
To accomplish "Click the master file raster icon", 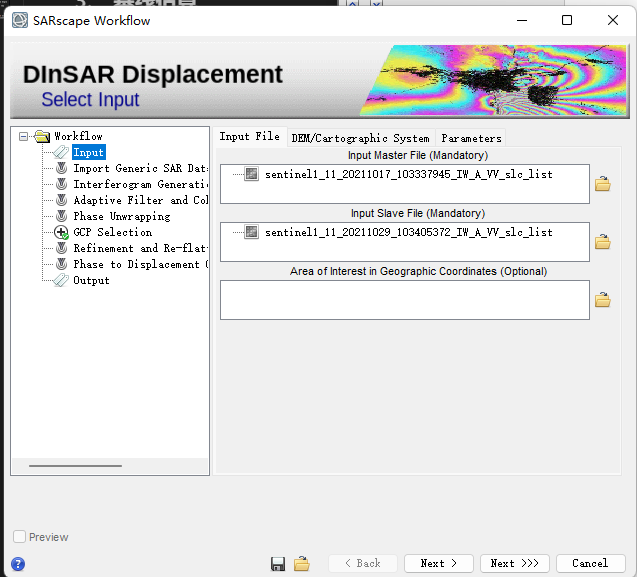I will coord(251,174).
